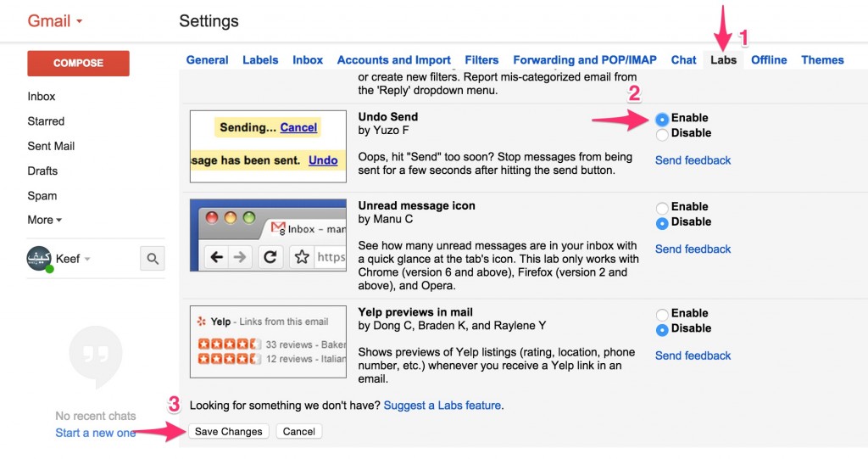Viewport: 868px width, 459px height.
Task: Click the Suggest a Labs feature link
Action: 442,406
